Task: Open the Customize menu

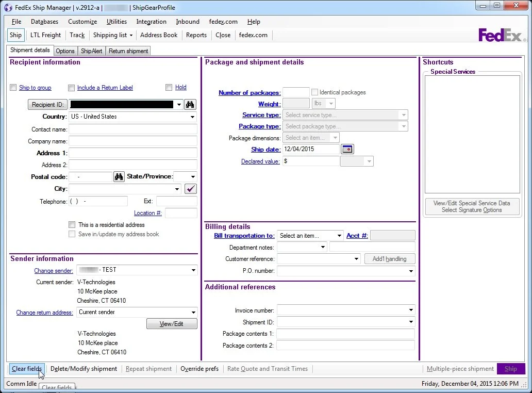Action: click(x=82, y=22)
